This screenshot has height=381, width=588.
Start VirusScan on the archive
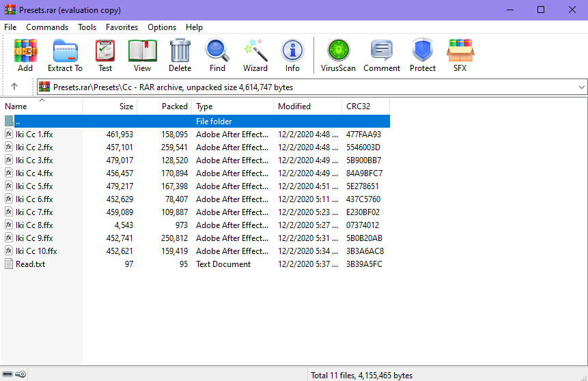[x=338, y=55]
